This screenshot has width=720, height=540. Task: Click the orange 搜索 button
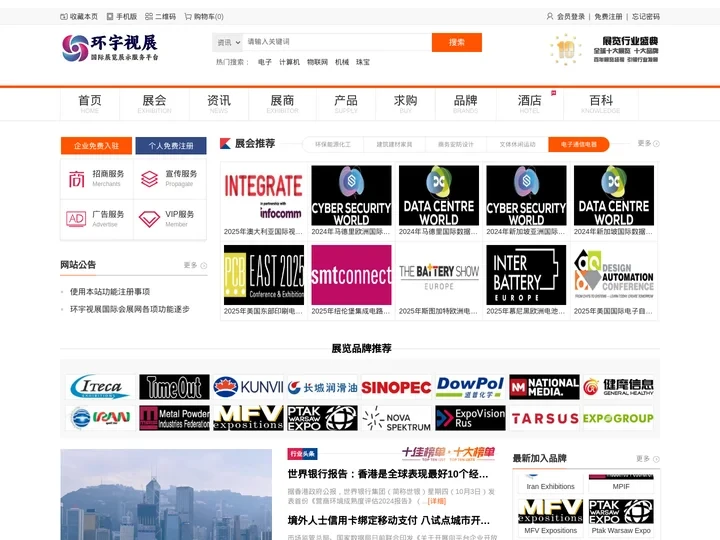(x=457, y=42)
